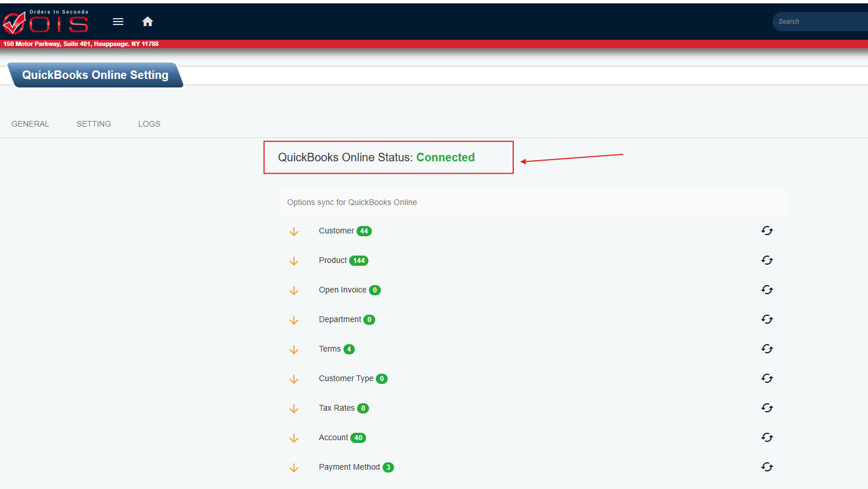Click the '150 Motor Parkway' address text

81,44
